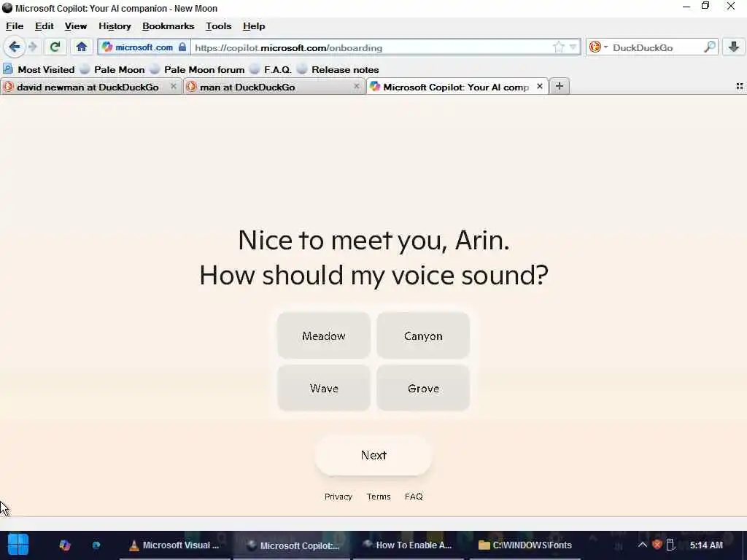747x560 pixels.
Task: Switch to Microsoft Copilot taskbar window
Action: [292, 545]
